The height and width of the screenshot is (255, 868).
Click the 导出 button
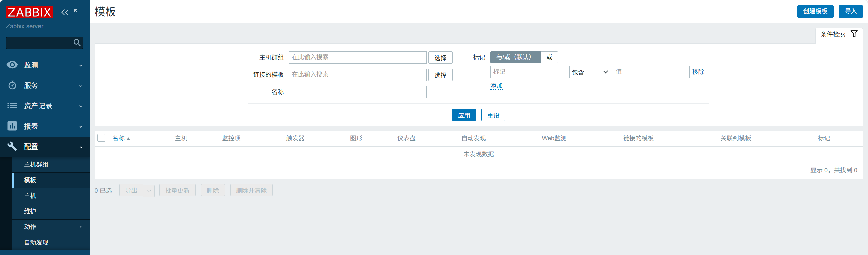[131, 190]
